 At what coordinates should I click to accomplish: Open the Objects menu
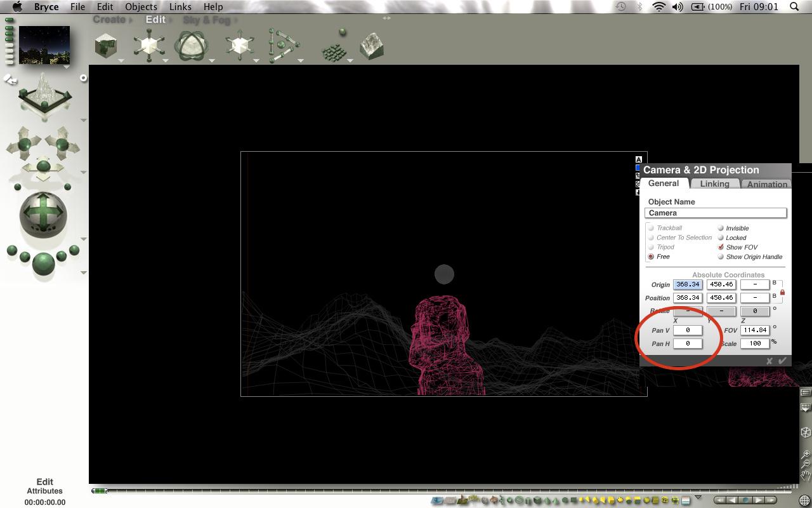[x=141, y=7]
